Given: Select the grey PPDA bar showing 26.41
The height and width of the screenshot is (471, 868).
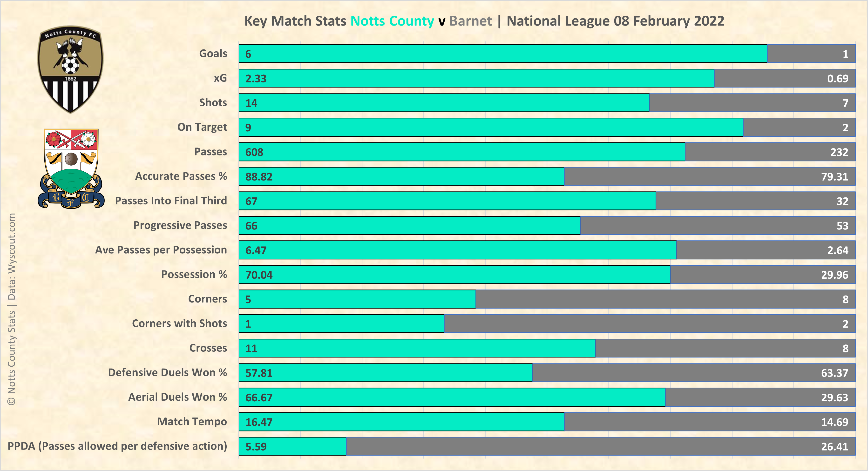Looking at the screenshot, I should 600,446.
